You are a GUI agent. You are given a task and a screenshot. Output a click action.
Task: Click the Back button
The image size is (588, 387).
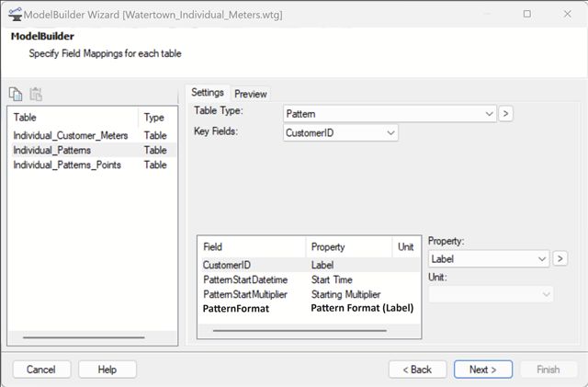[417, 370]
